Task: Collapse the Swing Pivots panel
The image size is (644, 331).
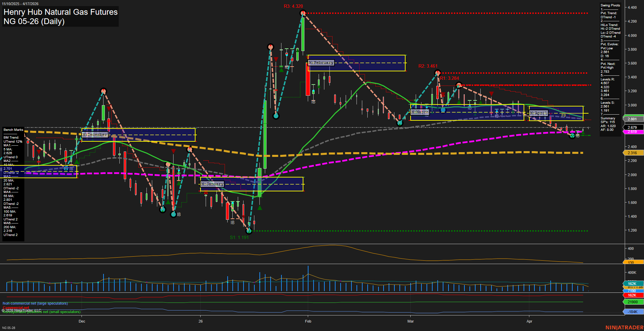Action: point(610,5)
